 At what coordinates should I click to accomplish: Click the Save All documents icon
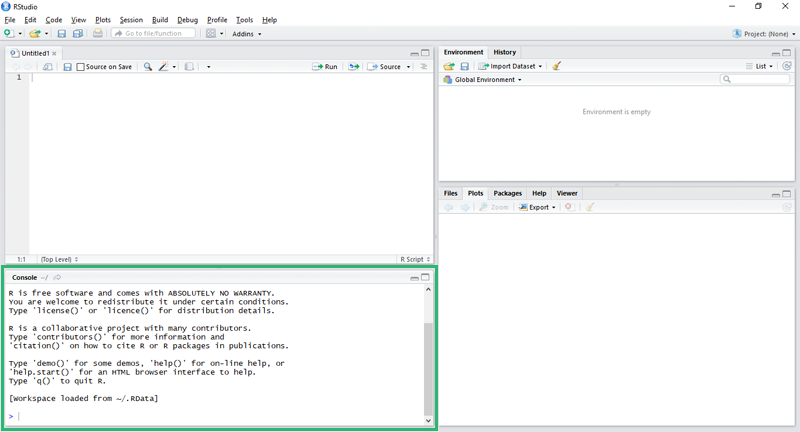pos(78,34)
